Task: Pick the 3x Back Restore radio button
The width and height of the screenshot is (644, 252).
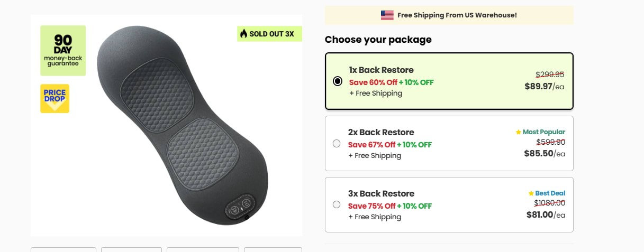Action: tap(337, 204)
